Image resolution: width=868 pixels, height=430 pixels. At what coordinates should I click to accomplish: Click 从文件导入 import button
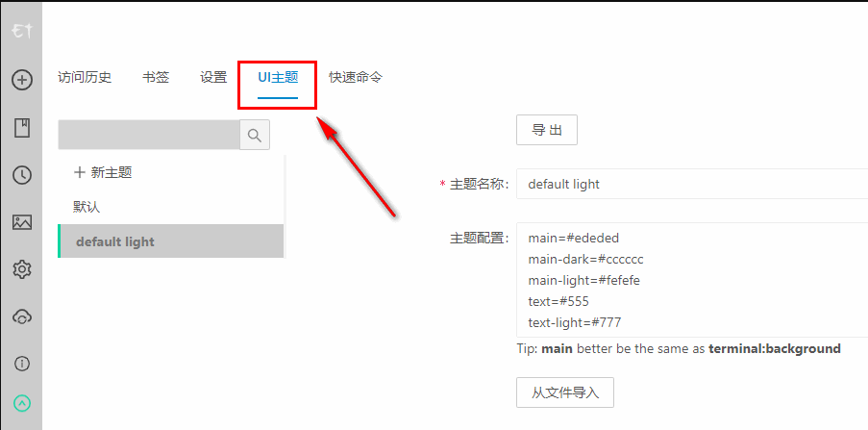pyautogui.click(x=565, y=392)
